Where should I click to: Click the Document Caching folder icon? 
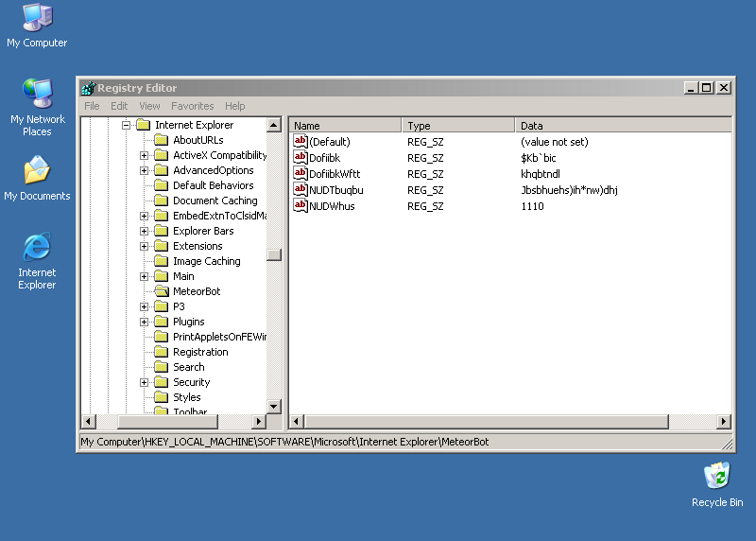(x=161, y=201)
